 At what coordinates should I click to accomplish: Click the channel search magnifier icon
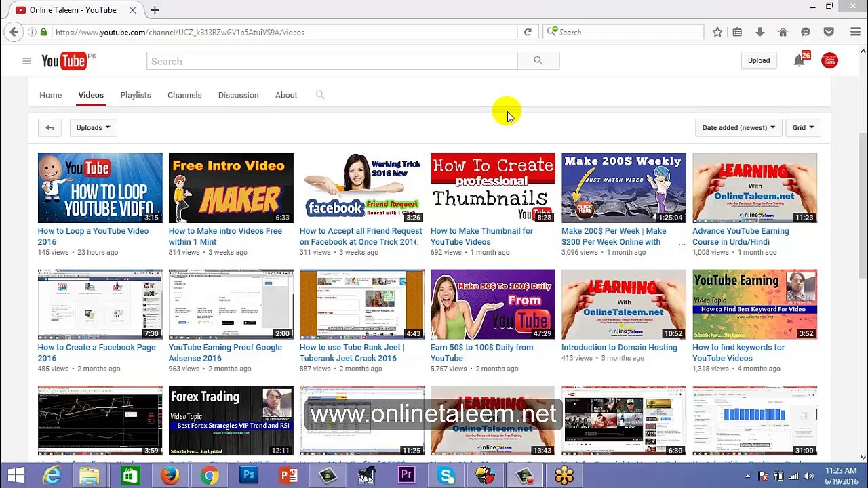point(320,95)
